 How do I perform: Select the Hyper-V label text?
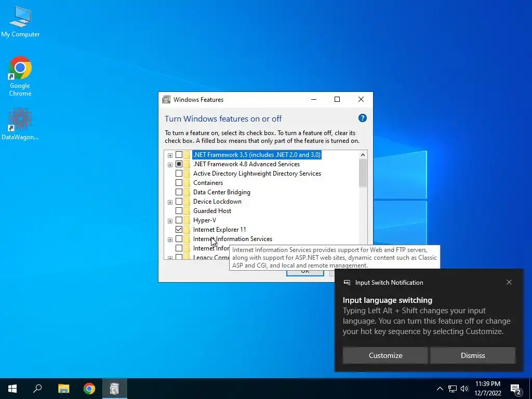click(204, 220)
